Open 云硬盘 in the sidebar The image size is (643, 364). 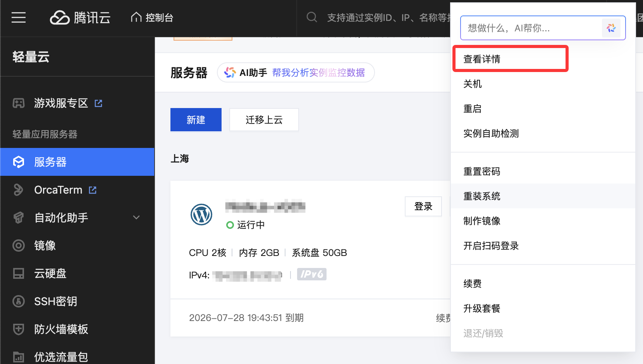[x=50, y=273]
